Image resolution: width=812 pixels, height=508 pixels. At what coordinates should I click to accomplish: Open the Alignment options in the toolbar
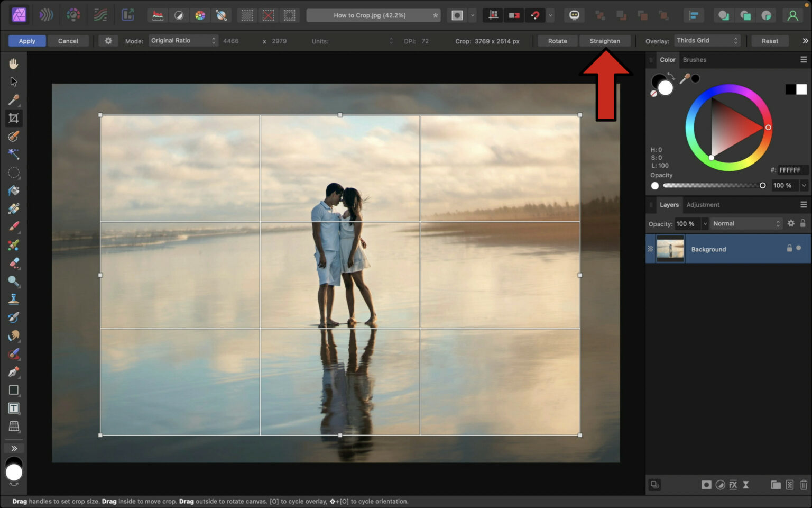tap(693, 15)
